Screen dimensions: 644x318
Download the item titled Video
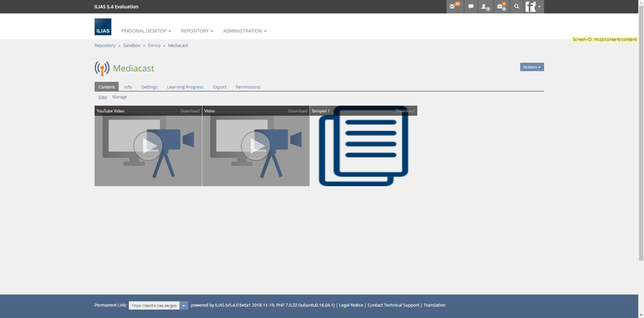pos(297,111)
